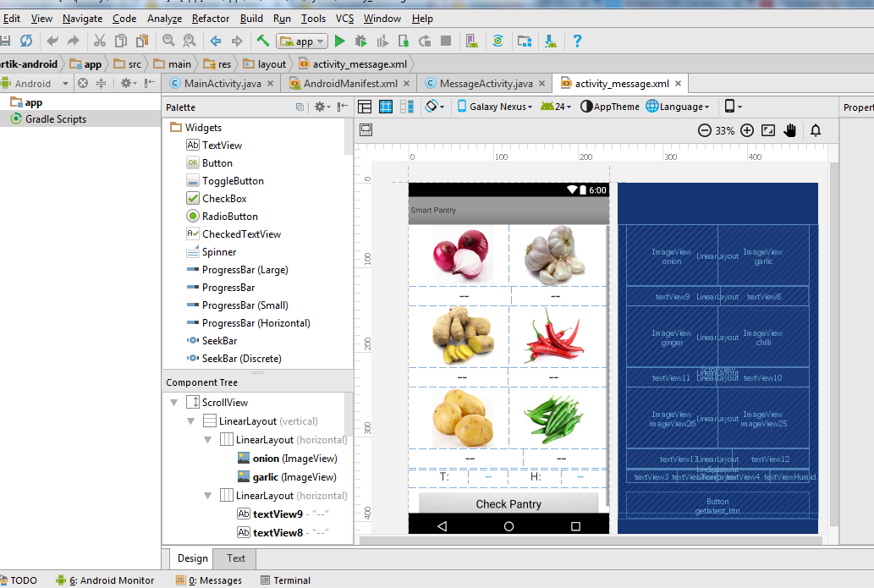874x588 pixels.
Task: Click the Navigate Forward arrow icon
Action: pos(237,41)
